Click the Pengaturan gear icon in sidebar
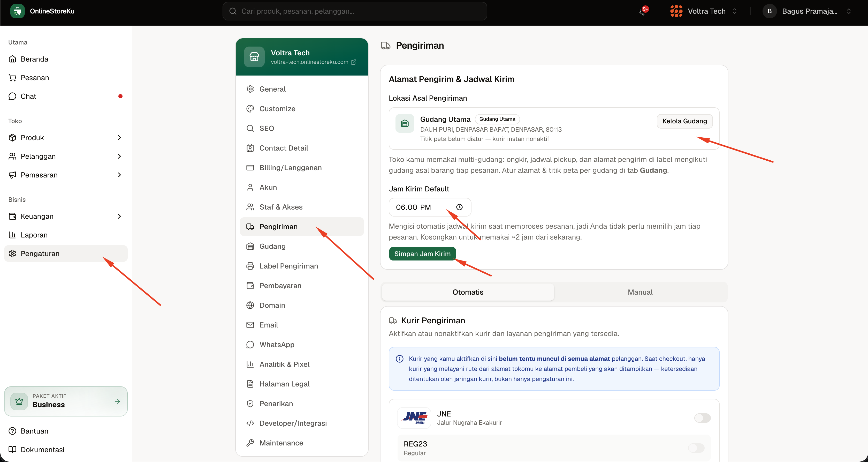 [x=12, y=253]
